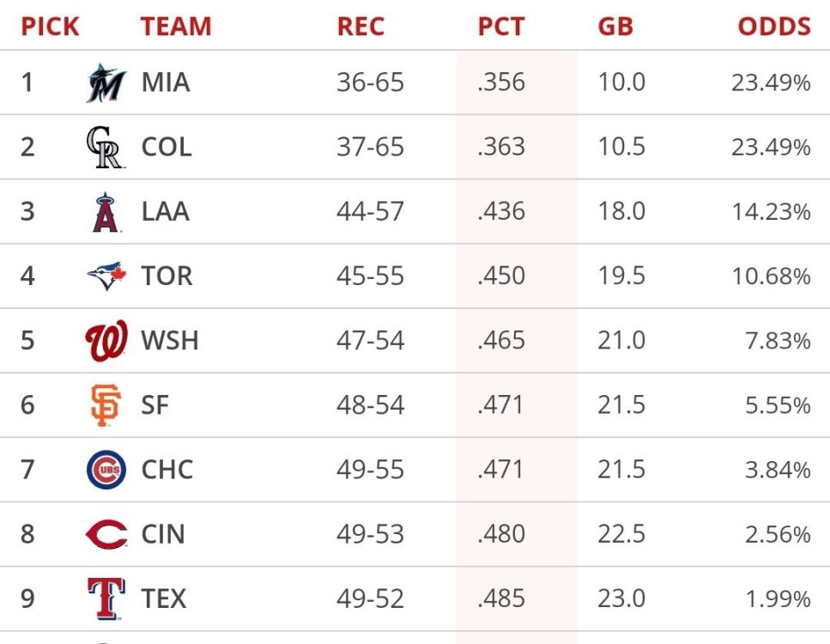
Task: Open the MIA team link
Action: pyautogui.click(x=166, y=83)
